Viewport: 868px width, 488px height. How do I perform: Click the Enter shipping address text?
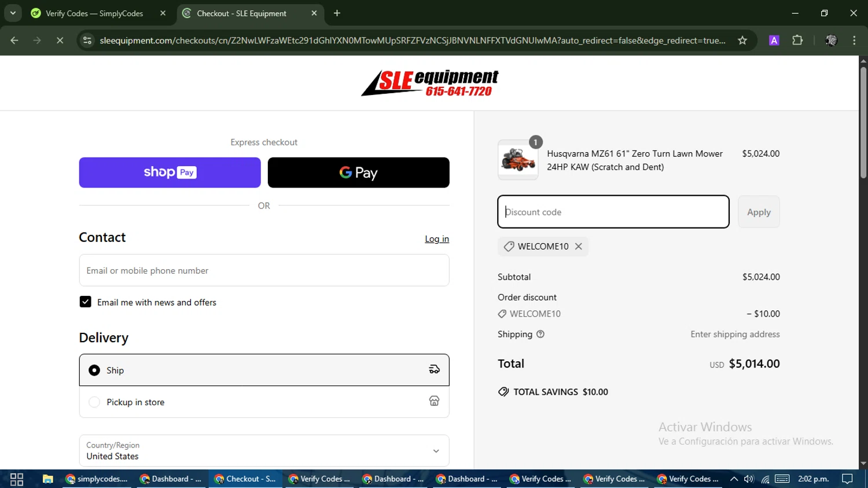pos(735,334)
